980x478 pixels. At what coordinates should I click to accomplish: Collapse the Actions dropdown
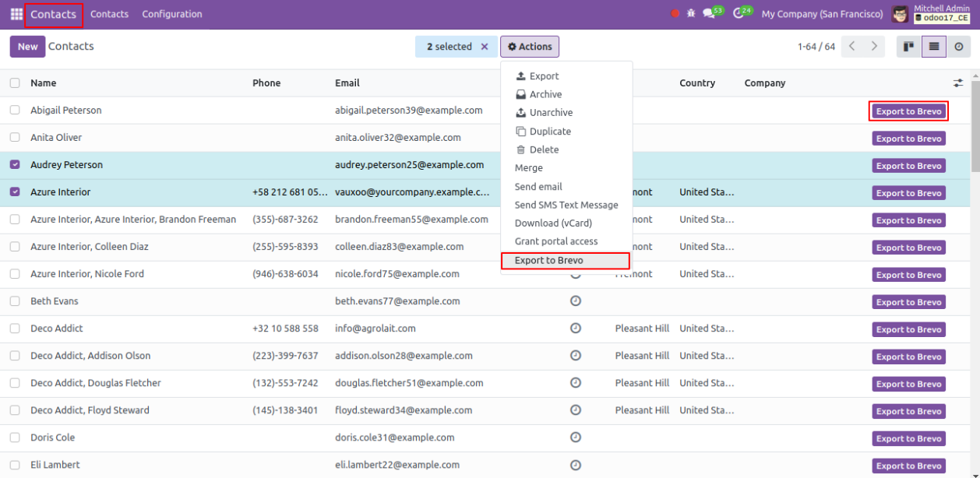point(530,47)
